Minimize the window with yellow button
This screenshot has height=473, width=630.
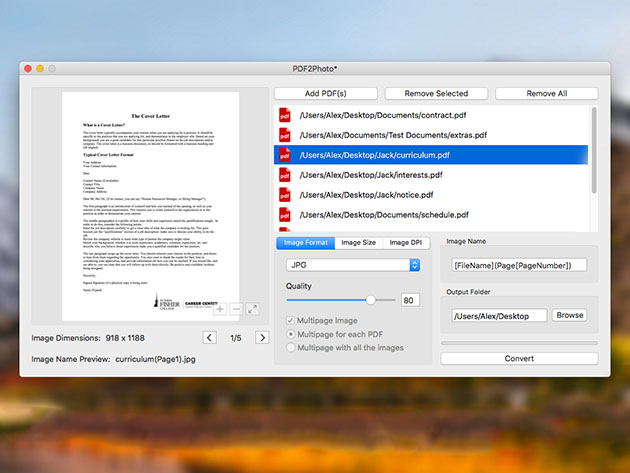[x=40, y=69]
